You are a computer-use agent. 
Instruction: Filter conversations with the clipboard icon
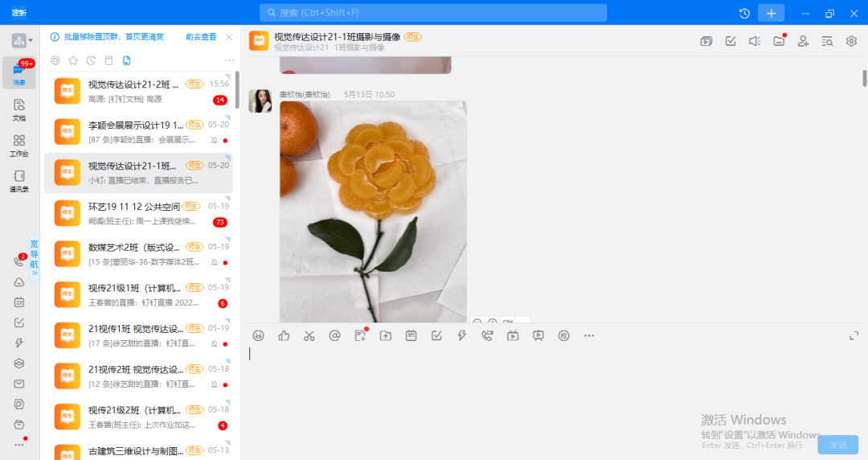click(x=108, y=60)
